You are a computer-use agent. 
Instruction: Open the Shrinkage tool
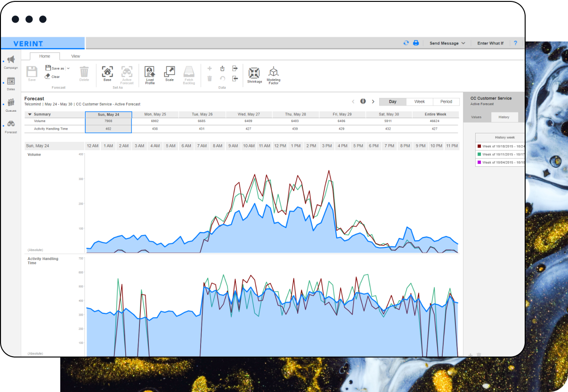[x=254, y=73]
